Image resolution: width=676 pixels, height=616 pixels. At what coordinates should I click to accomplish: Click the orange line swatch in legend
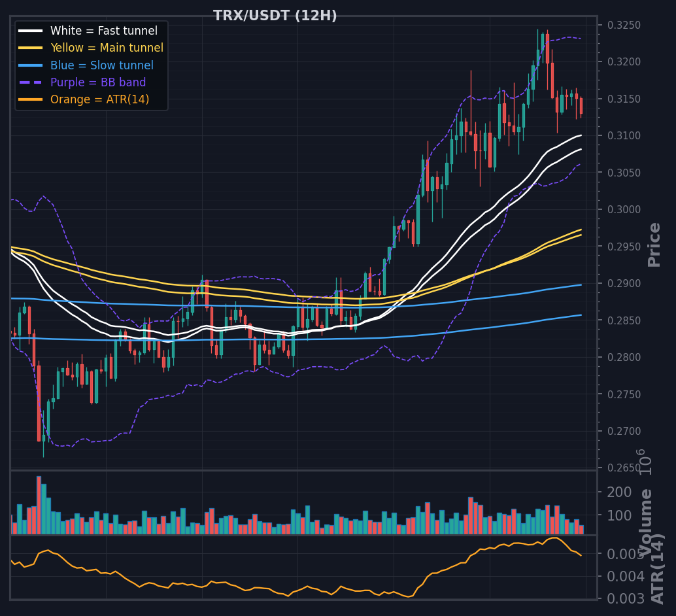(x=31, y=99)
